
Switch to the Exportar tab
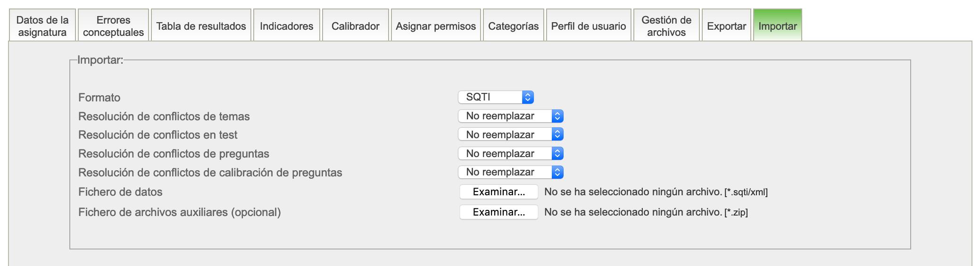726,26
